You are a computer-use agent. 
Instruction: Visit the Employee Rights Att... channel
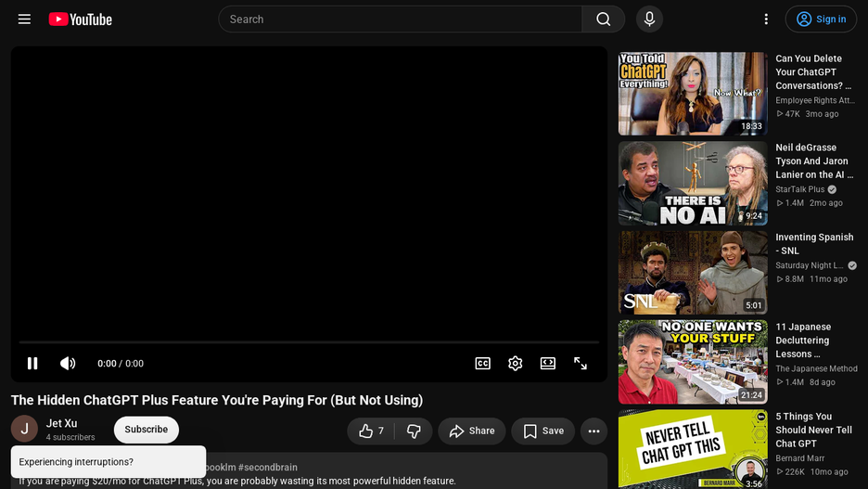pos(815,100)
